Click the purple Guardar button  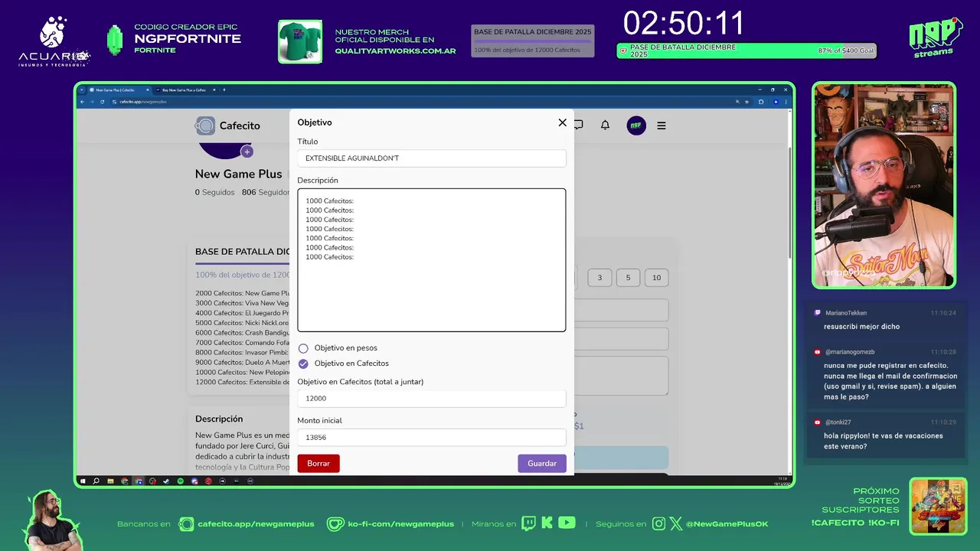tap(542, 464)
